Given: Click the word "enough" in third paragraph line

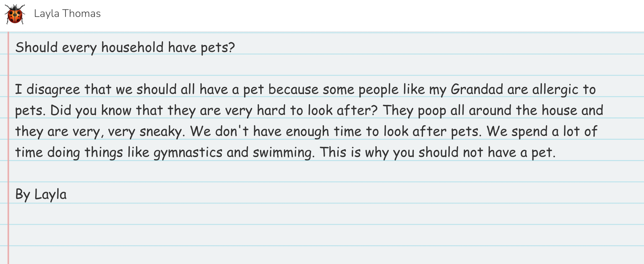Looking at the screenshot, I should pos(307,132).
